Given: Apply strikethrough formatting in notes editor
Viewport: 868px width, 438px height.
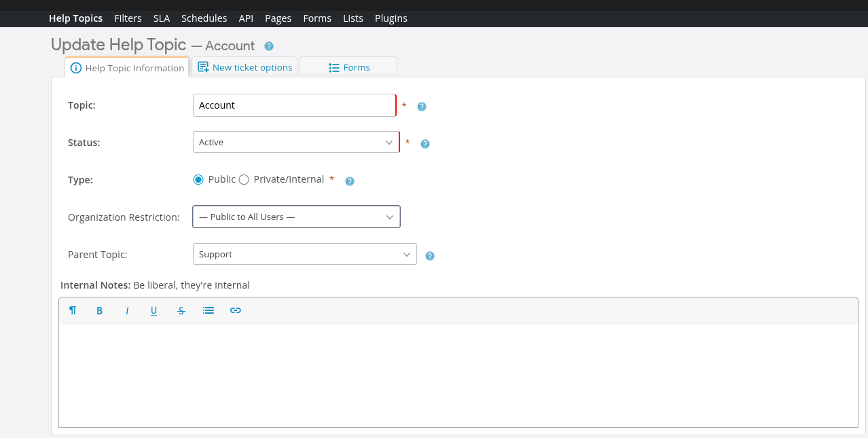Looking at the screenshot, I should 181,310.
